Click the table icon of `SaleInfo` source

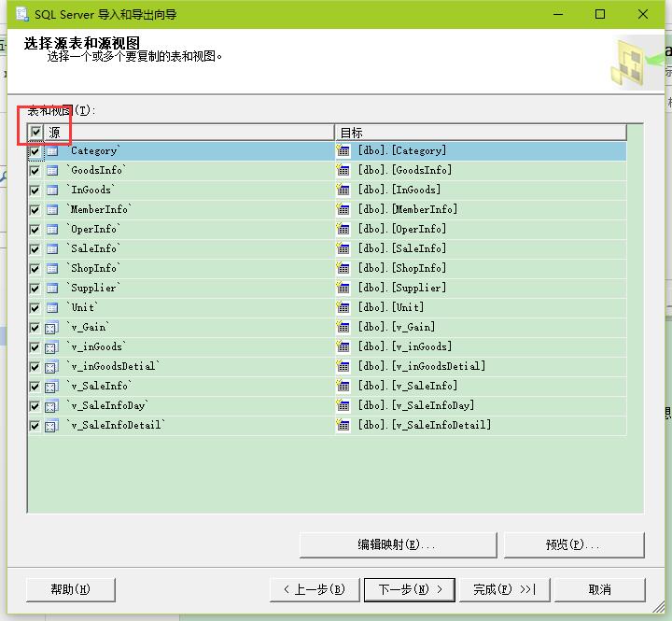[52, 249]
